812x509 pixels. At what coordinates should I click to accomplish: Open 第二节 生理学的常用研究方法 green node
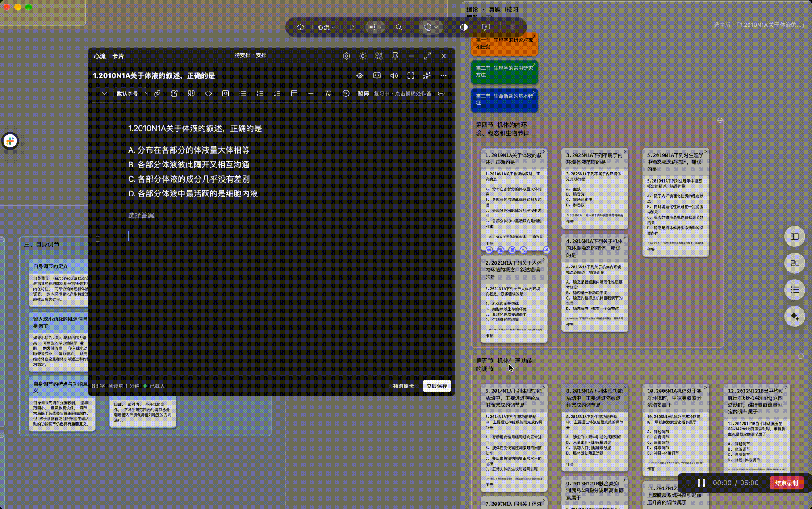click(504, 71)
